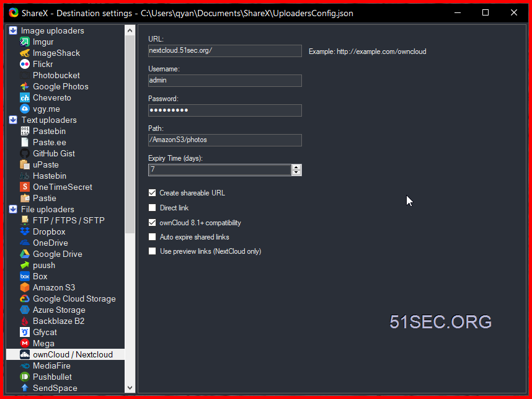This screenshot has height=399, width=532.
Task: Toggle ownCloud 8.1+ compatibility checkbox
Action: point(153,223)
